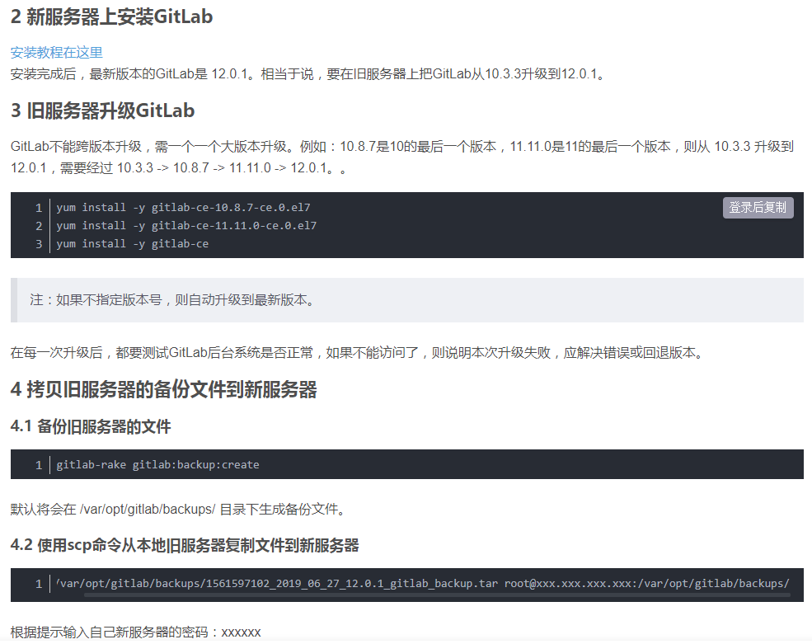Image resolution: width=812 pixels, height=644 pixels.
Task: Click subheading 4.1 备份旧服务器的文件
Action: click(x=91, y=425)
